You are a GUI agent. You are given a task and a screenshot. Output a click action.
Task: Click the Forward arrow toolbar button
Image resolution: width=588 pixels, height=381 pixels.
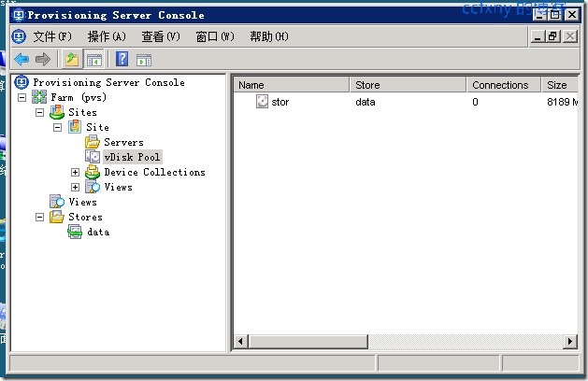[x=43, y=60]
